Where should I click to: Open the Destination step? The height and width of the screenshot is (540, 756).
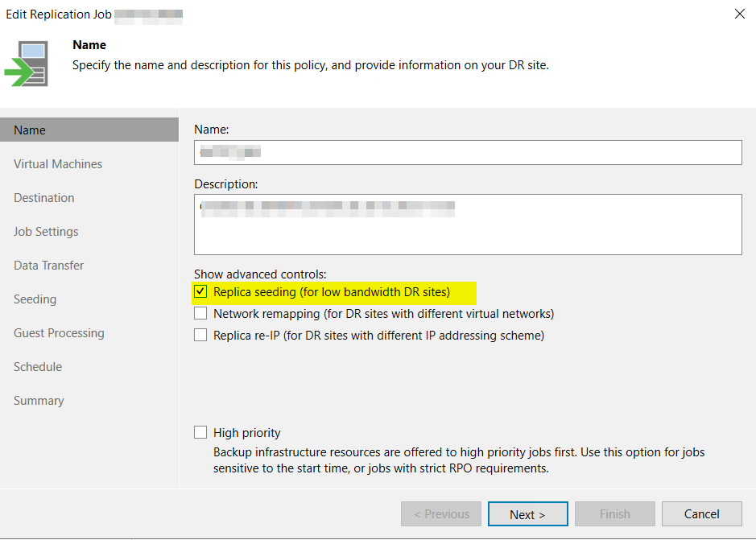click(44, 198)
